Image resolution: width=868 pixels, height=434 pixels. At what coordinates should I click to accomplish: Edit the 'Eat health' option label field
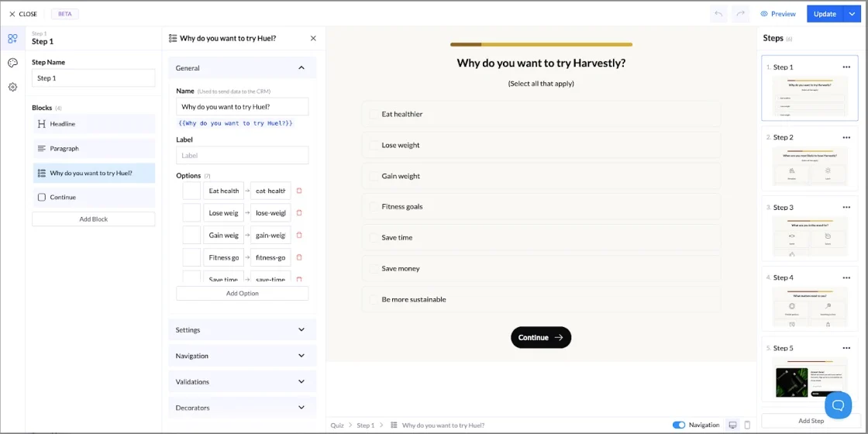(x=224, y=191)
